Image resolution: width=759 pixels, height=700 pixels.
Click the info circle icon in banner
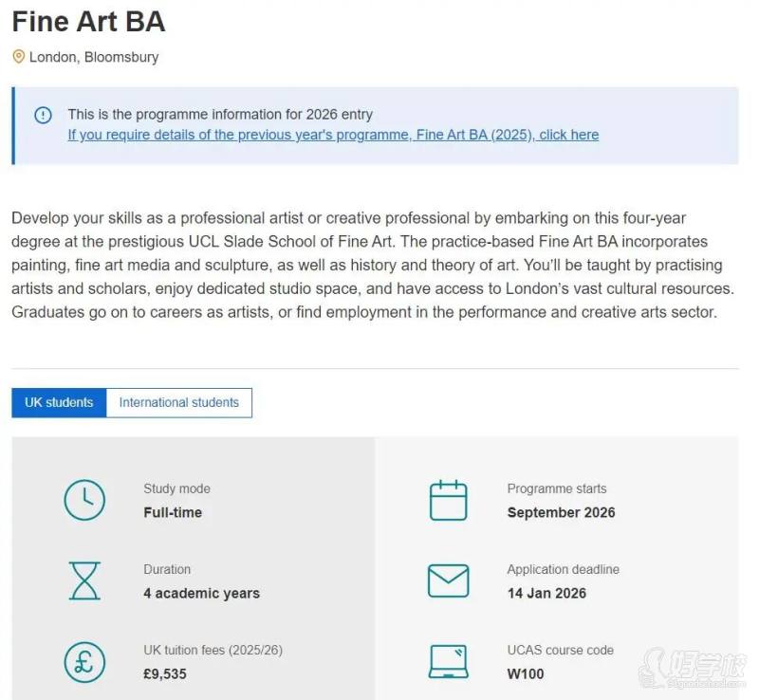pyautogui.click(x=43, y=116)
